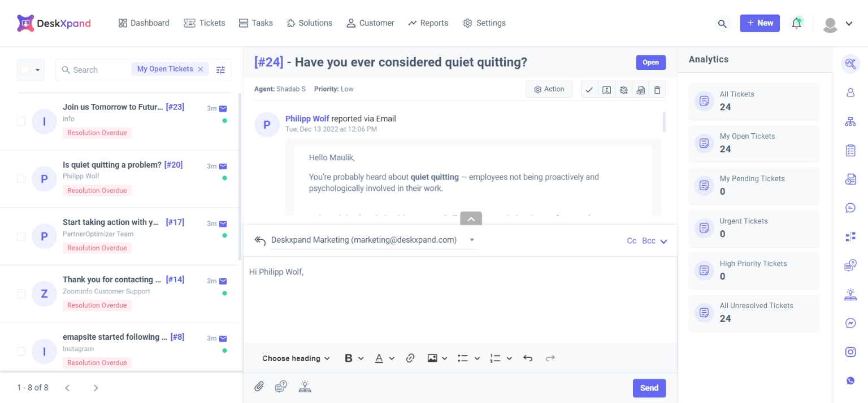This screenshot has width=868, height=403.
Task: Open WhatsApp icon in right sidebar
Action: 850,381
